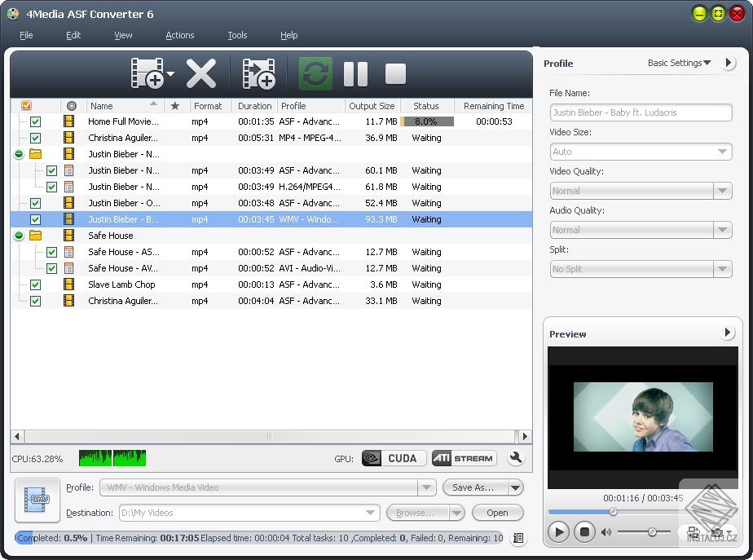Click the Add File toolbar icon
753x560 pixels.
tap(147, 73)
